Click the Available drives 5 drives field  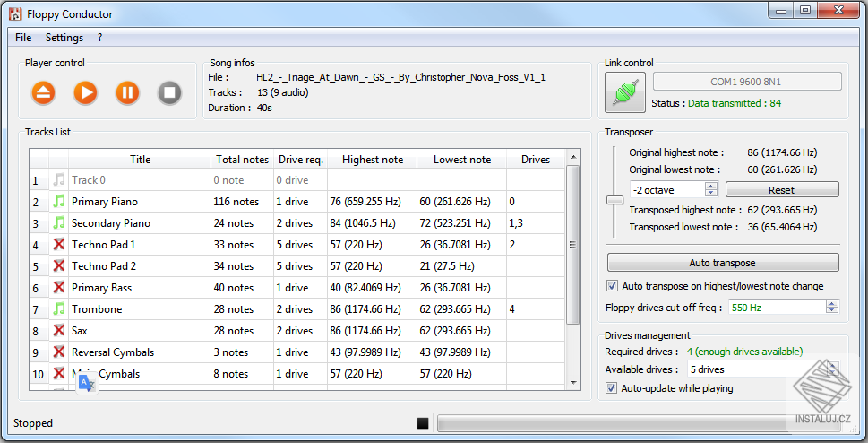pyautogui.click(x=756, y=369)
